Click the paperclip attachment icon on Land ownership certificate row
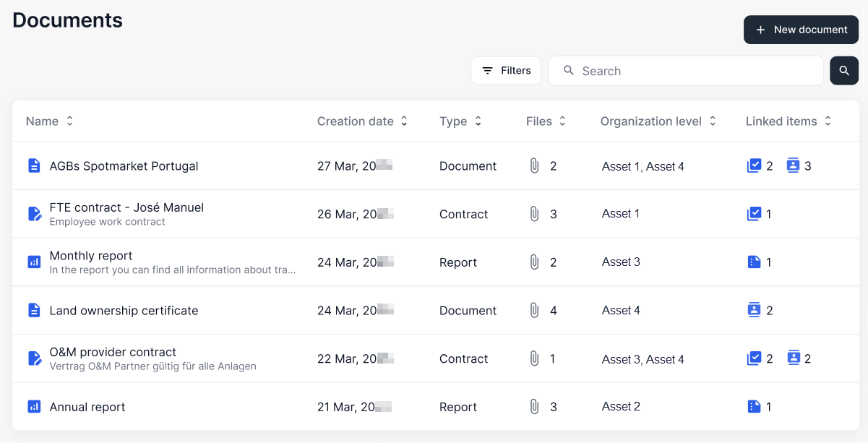868x443 pixels. pyautogui.click(x=535, y=310)
